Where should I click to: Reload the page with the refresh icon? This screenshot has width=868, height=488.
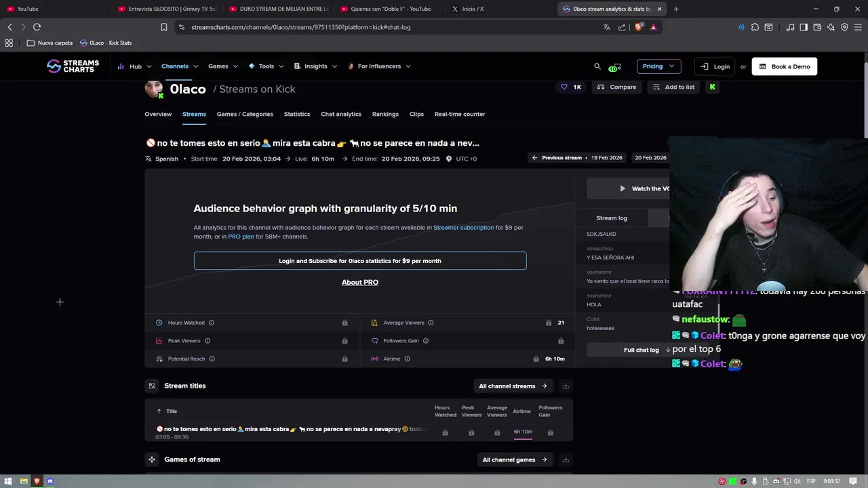37,27
